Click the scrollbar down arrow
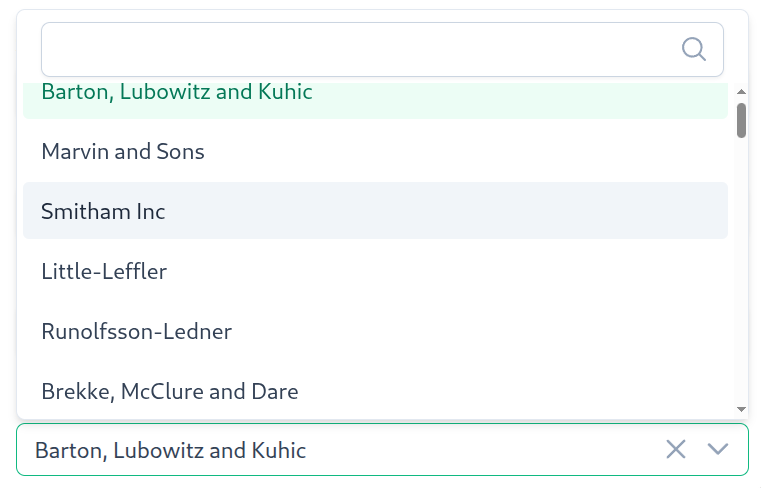This screenshot has width=761, height=488. (x=741, y=409)
